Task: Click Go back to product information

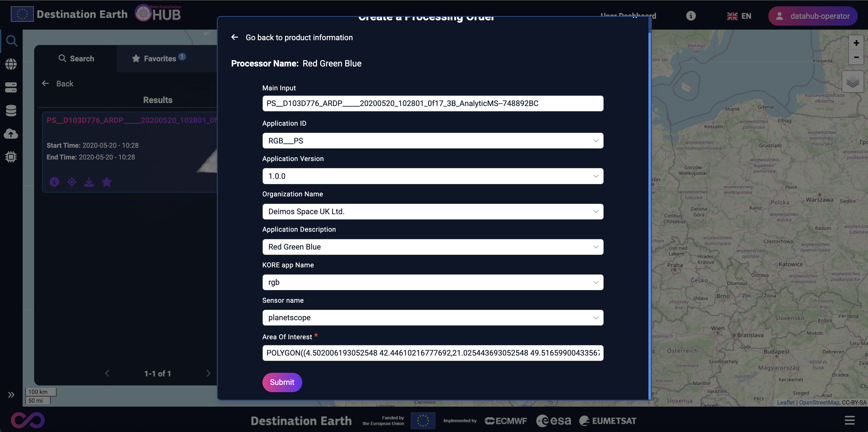Action: 299,37
